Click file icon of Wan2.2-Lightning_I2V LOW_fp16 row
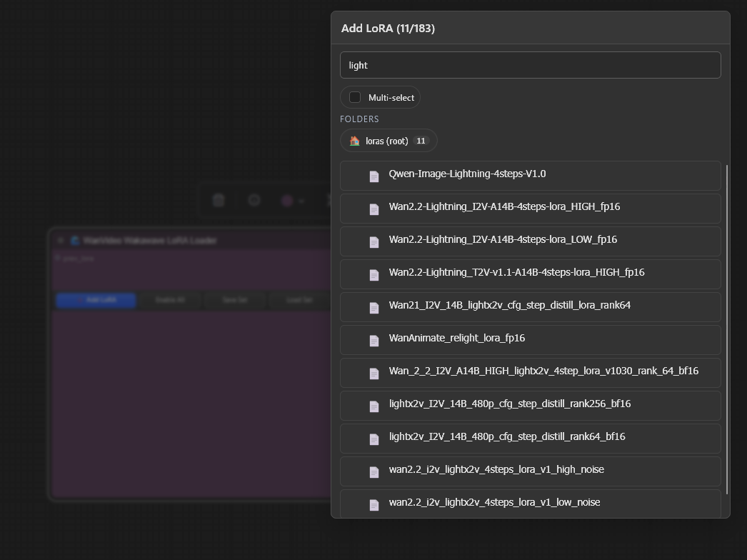 point(374,242)
